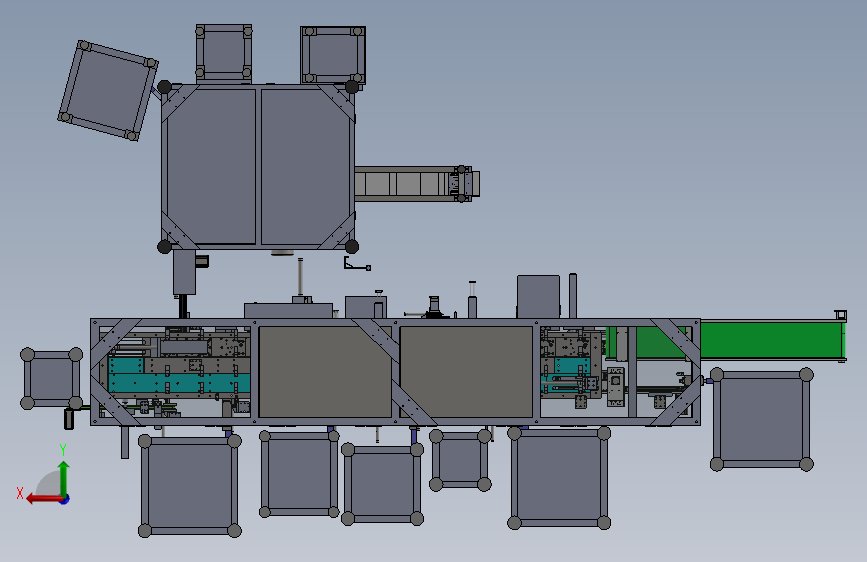Select the tall grey box on the main frame top
The height and width of the screenshot is (562, 867).
pos(538,297)
